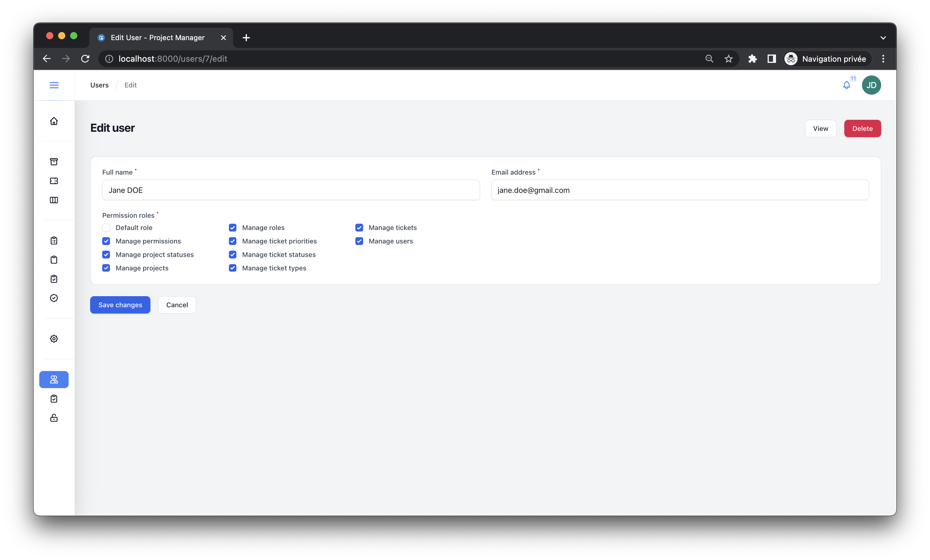930x560 pixels.
Task: Open the JD user avatar menu
Action: coord(871,85)
